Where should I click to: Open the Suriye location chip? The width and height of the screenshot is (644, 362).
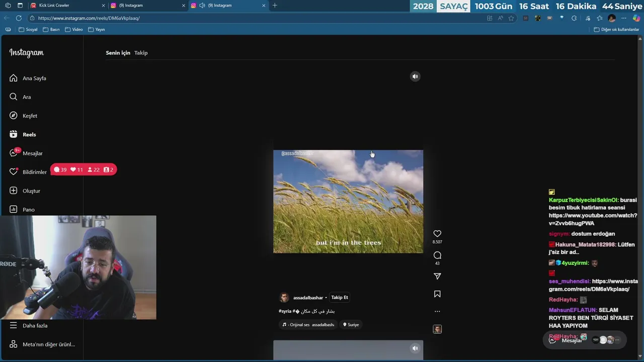coord(351,325)
